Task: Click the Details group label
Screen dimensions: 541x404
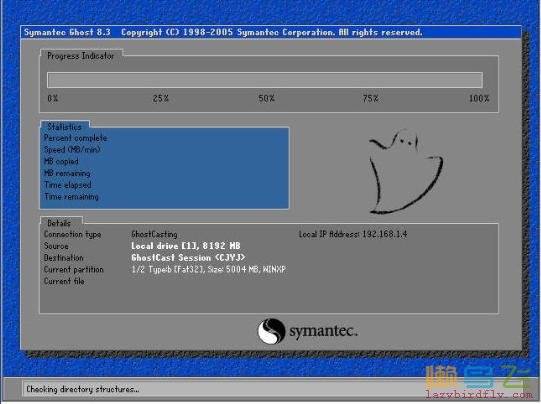Action: pos(59,223)
